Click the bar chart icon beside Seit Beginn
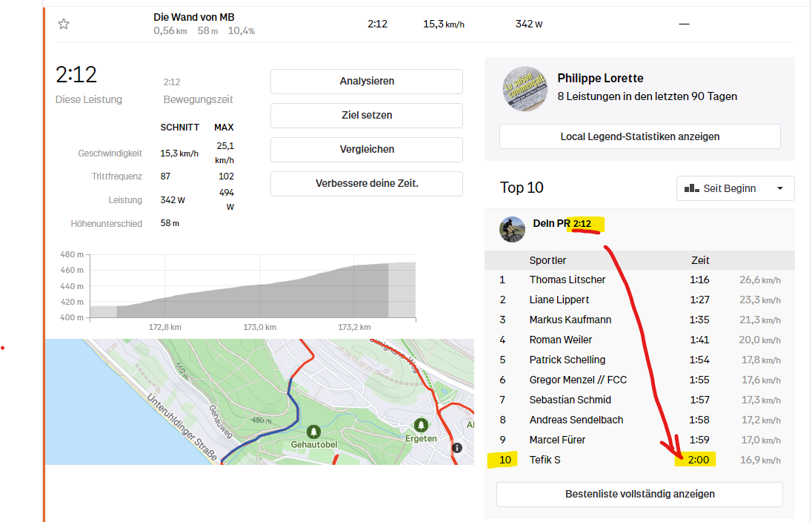Image resolution: width=812 pixels, height=522 pixels. tap(691, 188)
